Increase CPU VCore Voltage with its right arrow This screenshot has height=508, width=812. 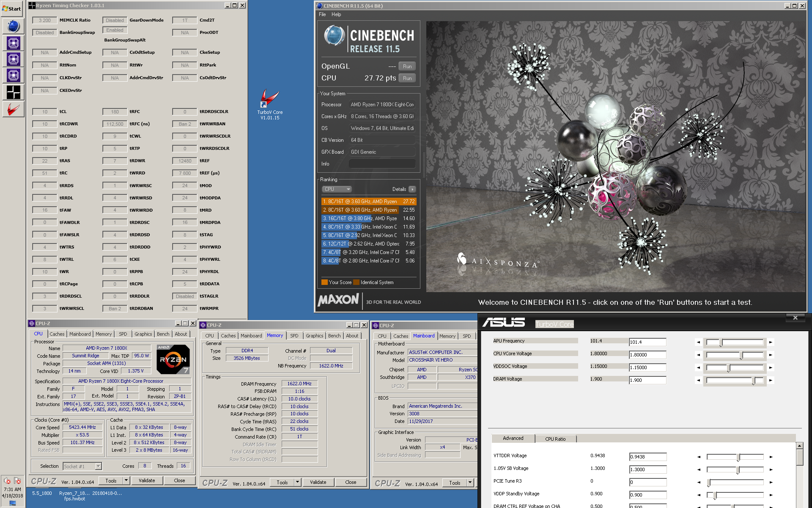[x=771, y=355]
